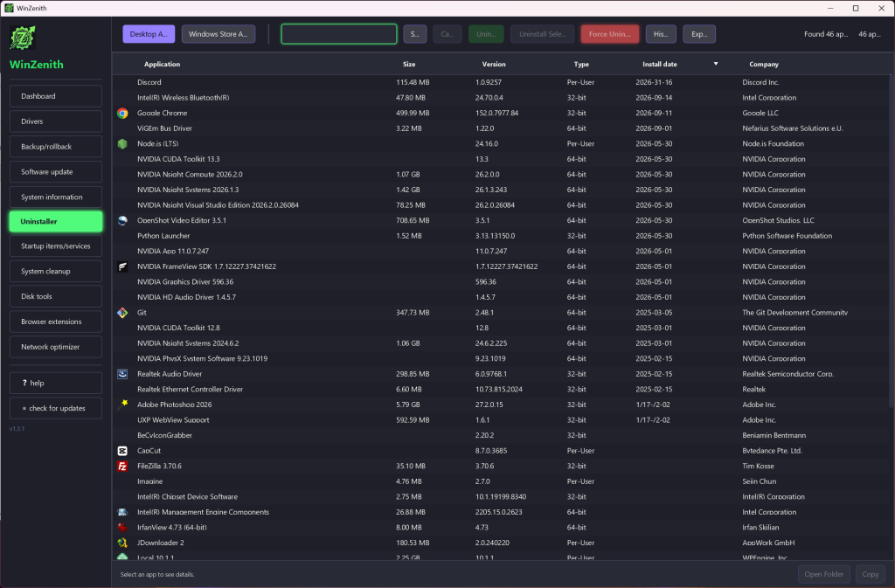The height and width of the screenshot is (588, 895).
Task: Click the FileZilla red icon
Action: click(122, 466)
